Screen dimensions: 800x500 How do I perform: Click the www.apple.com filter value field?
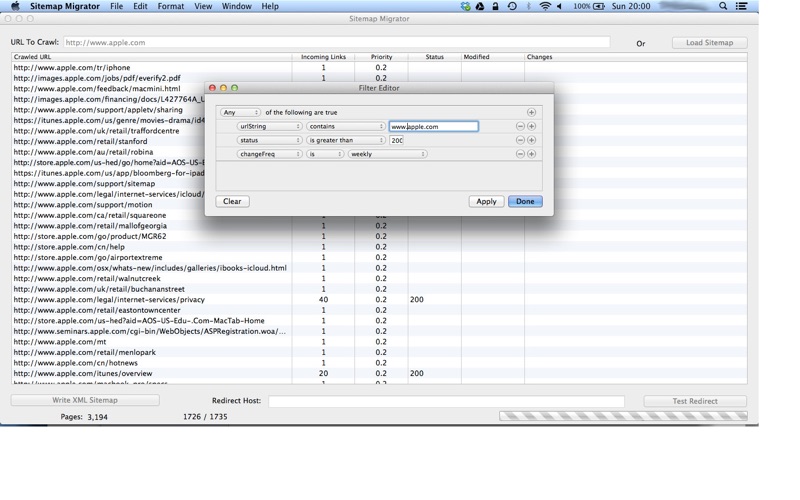click(433, 126)
